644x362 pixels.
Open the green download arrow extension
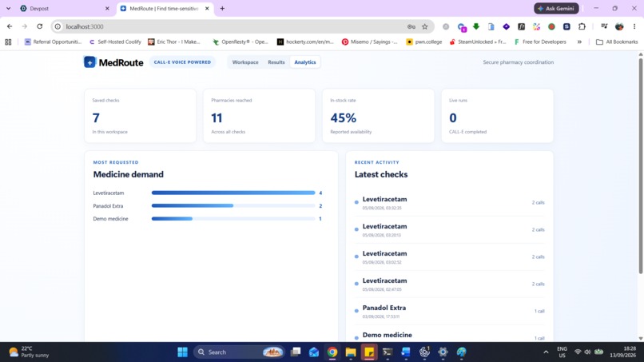476,26
